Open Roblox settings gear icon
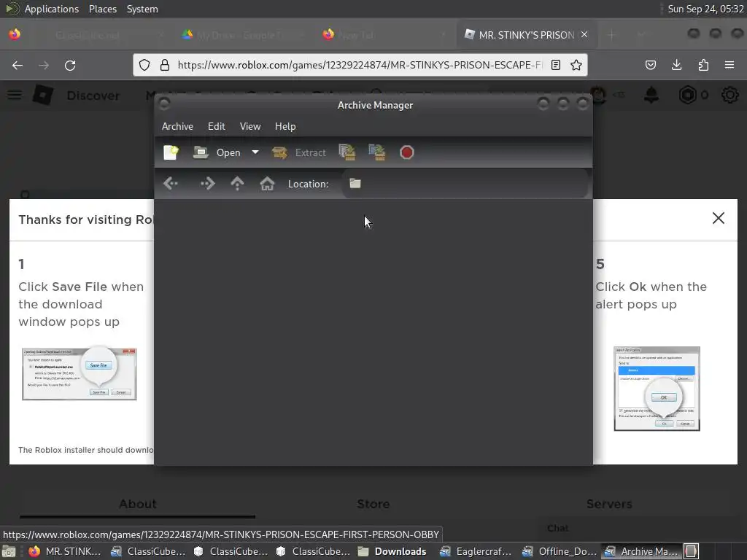The image size is (747, 560). pos(729,95)
